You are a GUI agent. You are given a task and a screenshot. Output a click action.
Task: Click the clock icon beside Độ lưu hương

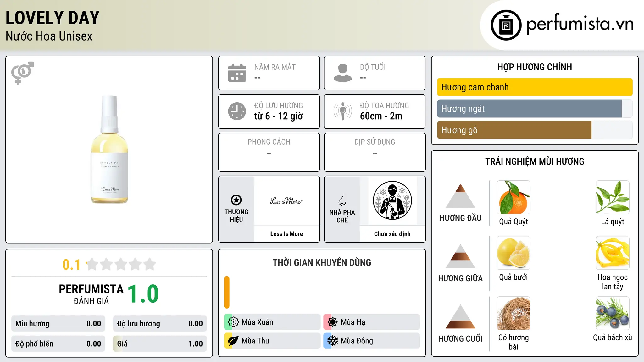[x=237, y=111]
